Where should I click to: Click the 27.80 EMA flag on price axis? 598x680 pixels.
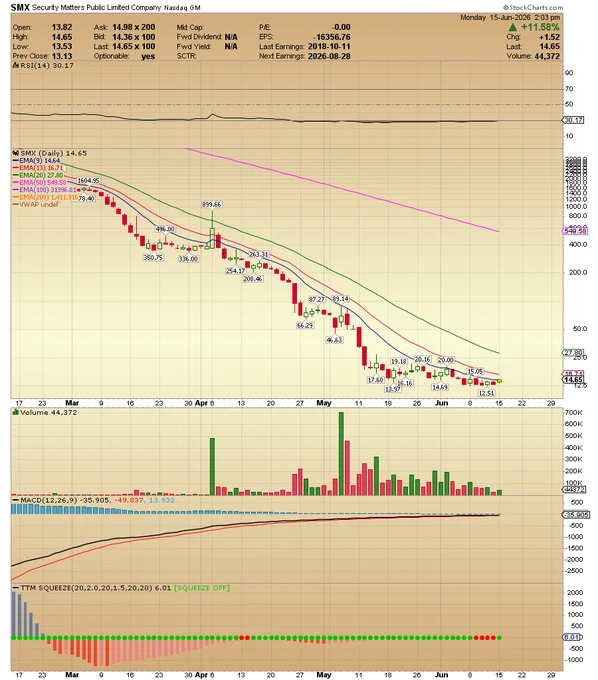pyautogui.click(x=573, y=353)
